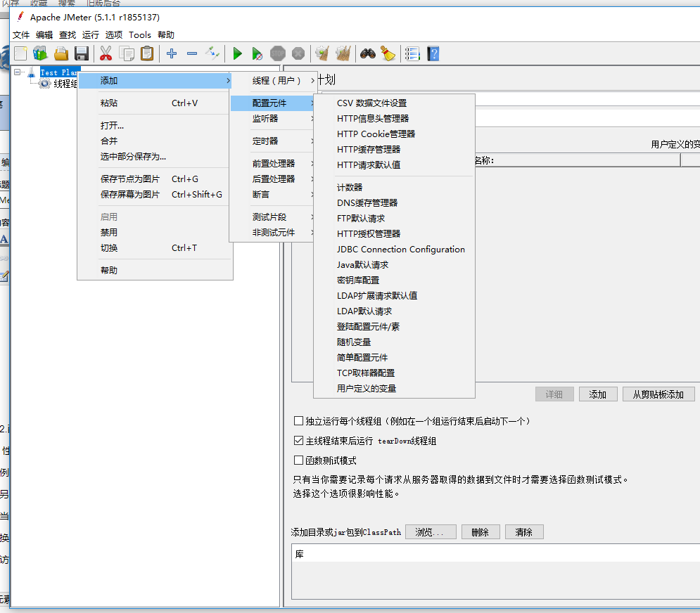The height and width of the screenshot is (613, 700).
Task: Click the disabled 详细 button
Action: point(554,394)
